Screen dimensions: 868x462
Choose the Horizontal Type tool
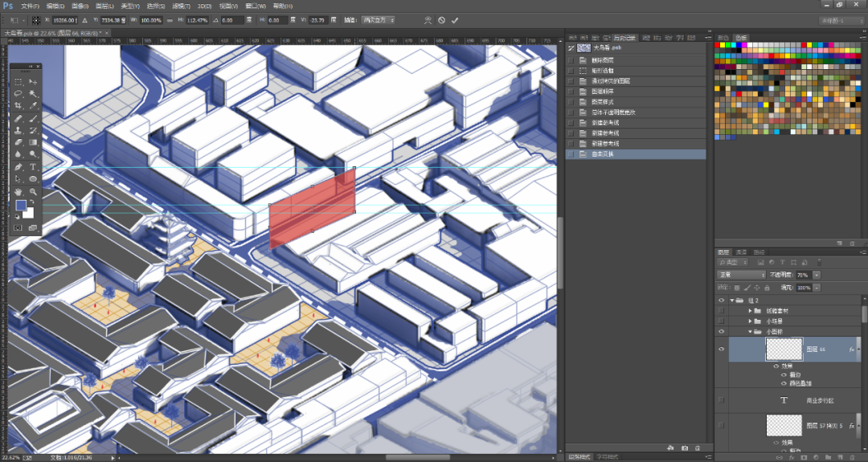coord(33,166)
